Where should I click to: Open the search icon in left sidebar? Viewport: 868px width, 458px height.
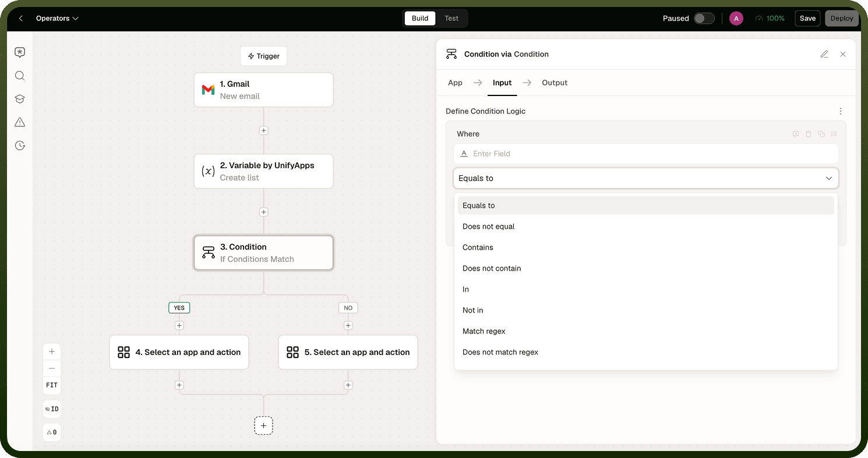[x=20, y=76]
